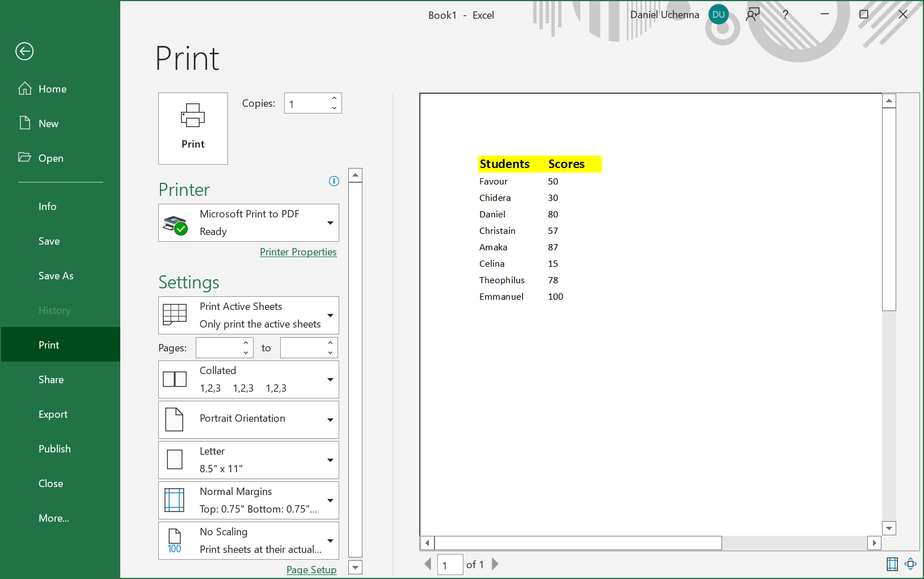
Task: Toggle Show Margins in preview
Action: (892, 564)
